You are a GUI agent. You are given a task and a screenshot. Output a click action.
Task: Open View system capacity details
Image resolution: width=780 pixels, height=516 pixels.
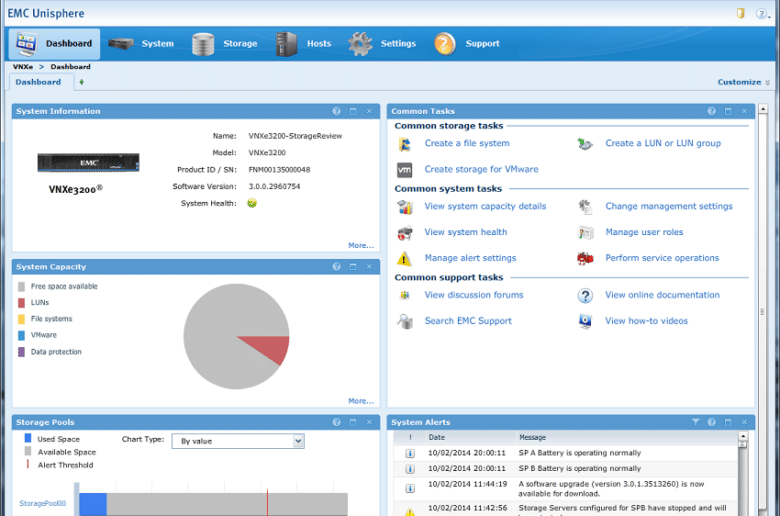[485, 206]
